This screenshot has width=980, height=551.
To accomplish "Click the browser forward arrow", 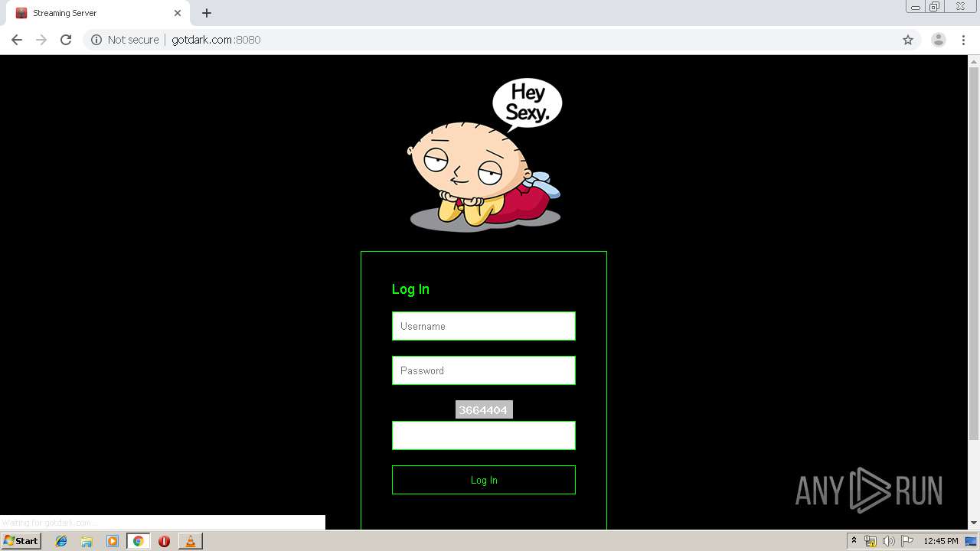I will (x=41, y=40).
